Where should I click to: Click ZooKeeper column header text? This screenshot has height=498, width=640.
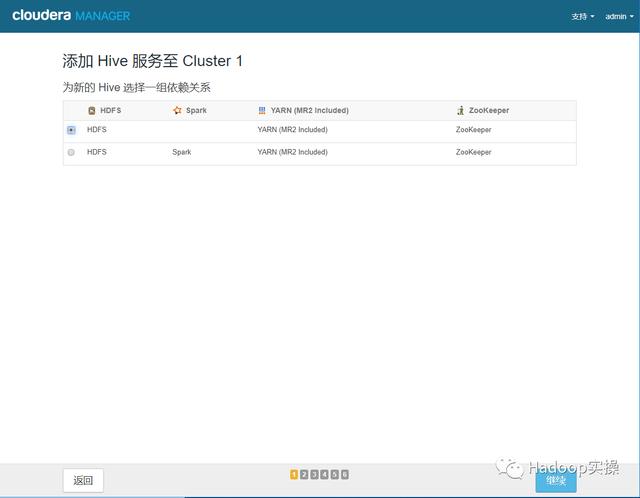point(489,110)
